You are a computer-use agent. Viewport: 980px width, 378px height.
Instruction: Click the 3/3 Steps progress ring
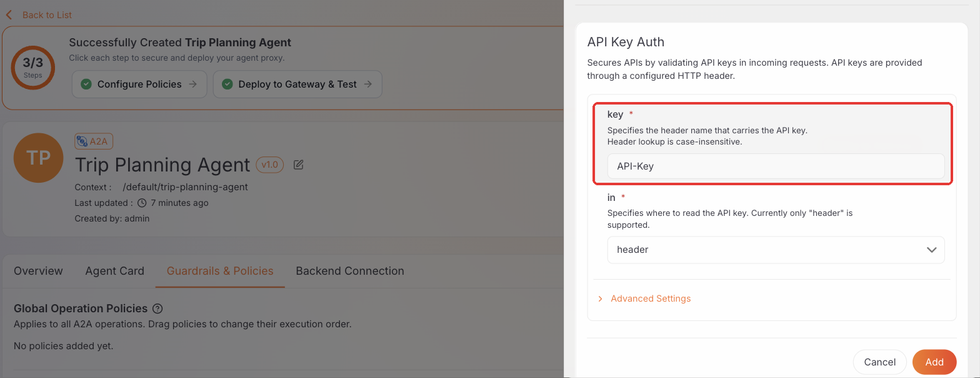click(x=33, y=68)
